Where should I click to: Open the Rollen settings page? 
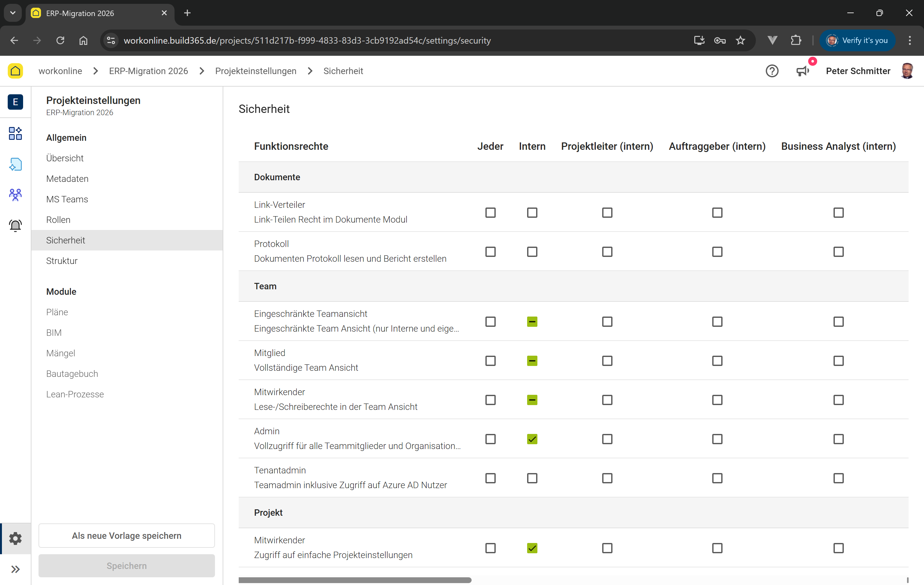[58, 219]
